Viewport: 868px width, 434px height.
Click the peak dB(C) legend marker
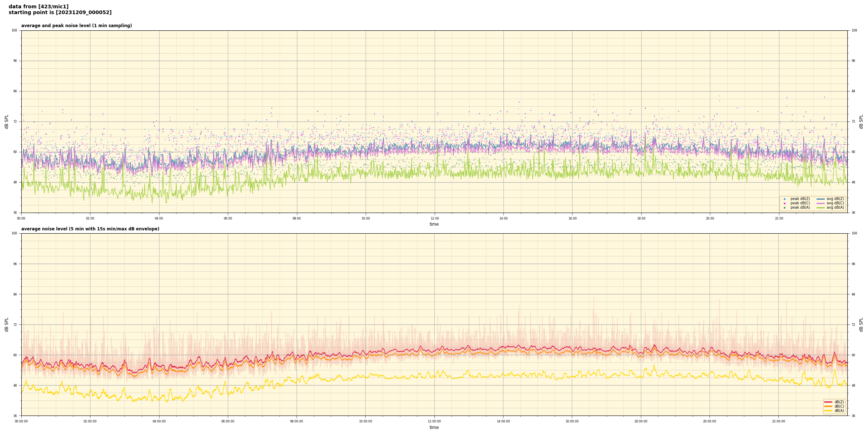click(784, 203)
